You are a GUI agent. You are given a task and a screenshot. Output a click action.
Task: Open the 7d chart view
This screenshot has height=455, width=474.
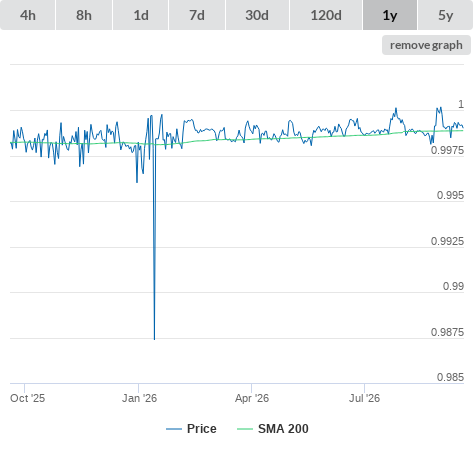click(x=197, y=15)
